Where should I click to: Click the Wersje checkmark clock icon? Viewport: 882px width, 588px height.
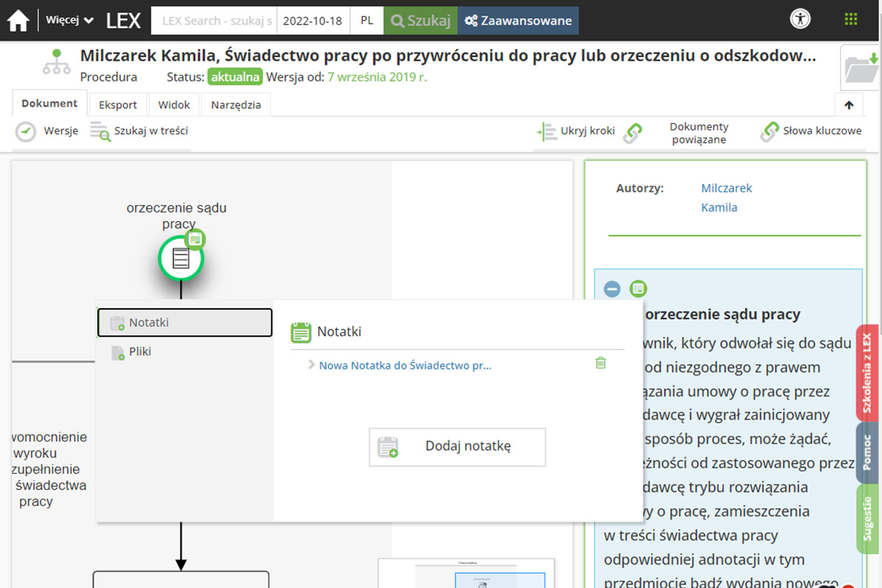tap(25, 131)
